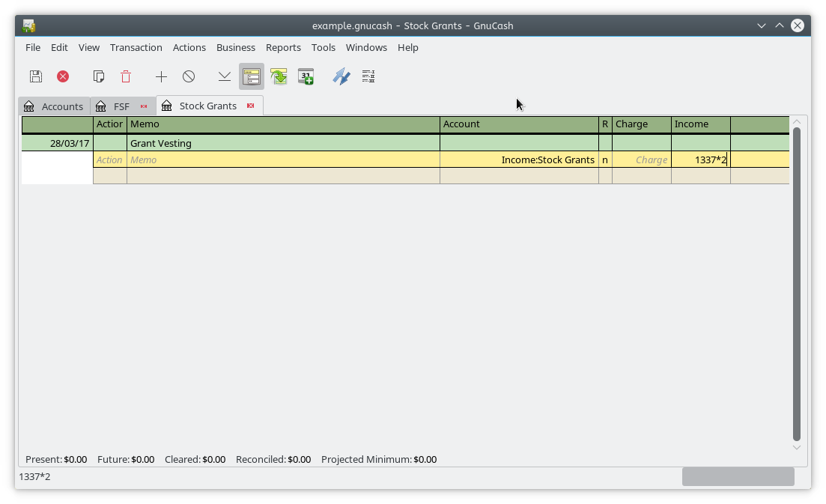Click the Charge column header

642,124
